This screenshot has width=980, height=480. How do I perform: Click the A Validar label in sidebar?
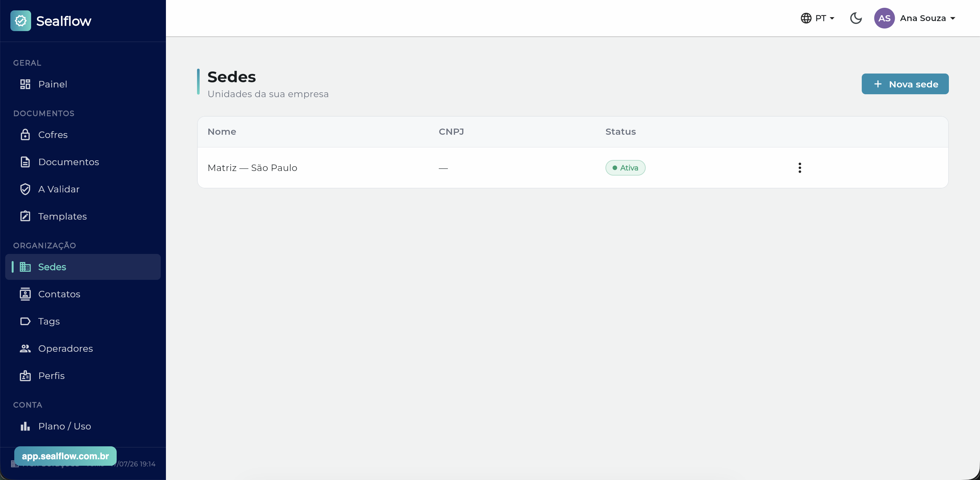(59, 189)
